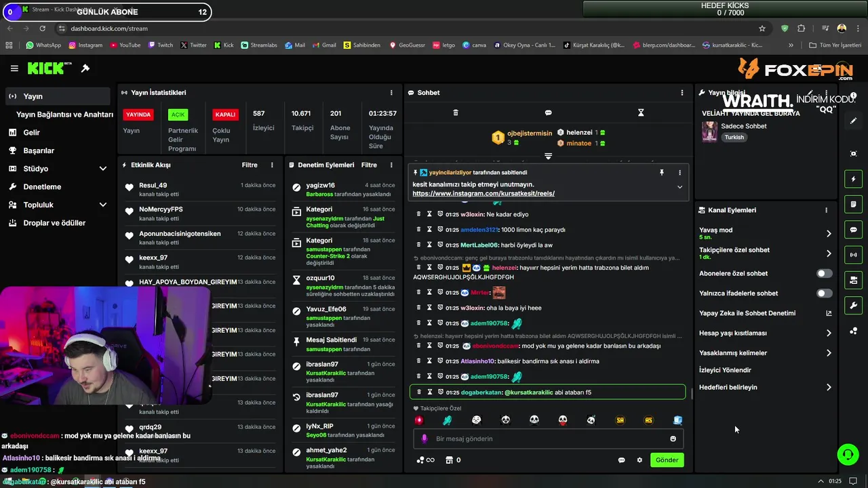Toggle Yalnızca ifadelerle sohbet switch
This screenshot has width=868, height=488.
pos(824,293)
